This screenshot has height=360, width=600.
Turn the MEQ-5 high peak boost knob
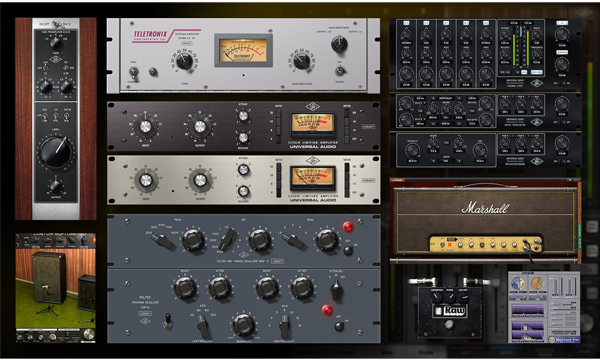326,241
